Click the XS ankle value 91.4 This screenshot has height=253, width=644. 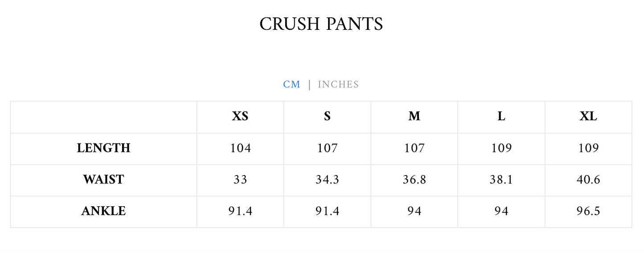[x=240, y=211]
